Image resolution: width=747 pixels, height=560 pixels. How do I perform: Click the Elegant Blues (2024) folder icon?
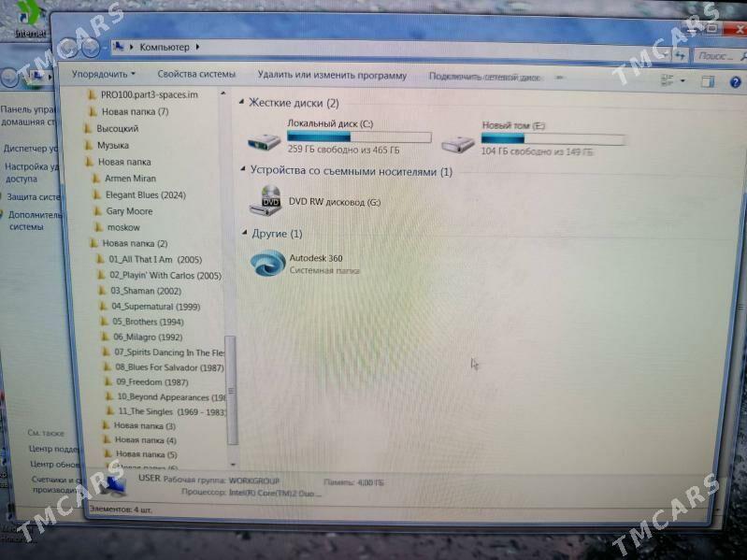96,194
